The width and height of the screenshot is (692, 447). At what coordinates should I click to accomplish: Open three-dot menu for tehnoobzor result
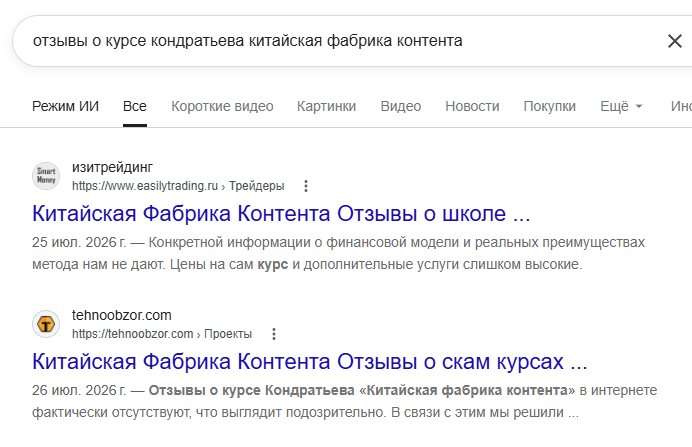[274, 334]
